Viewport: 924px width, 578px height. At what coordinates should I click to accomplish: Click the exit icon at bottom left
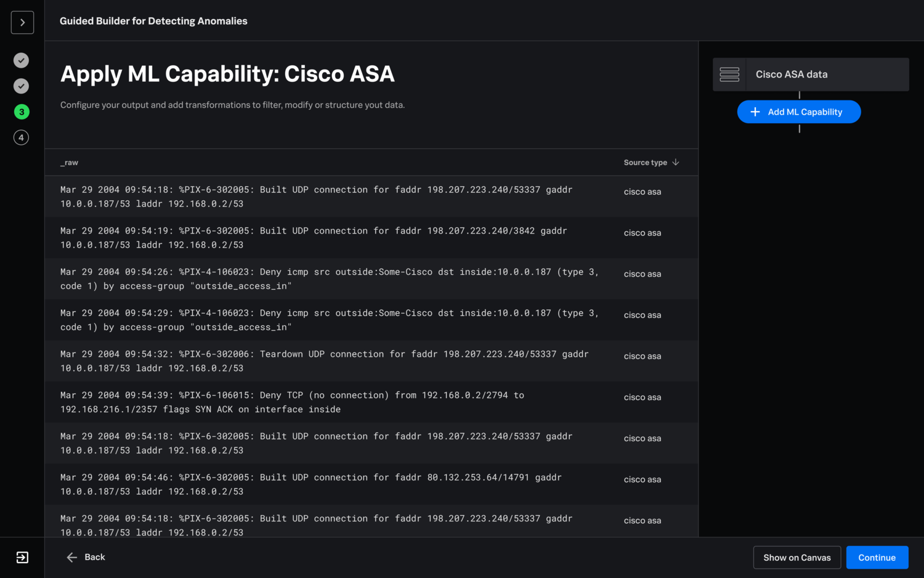pos(22,558)
